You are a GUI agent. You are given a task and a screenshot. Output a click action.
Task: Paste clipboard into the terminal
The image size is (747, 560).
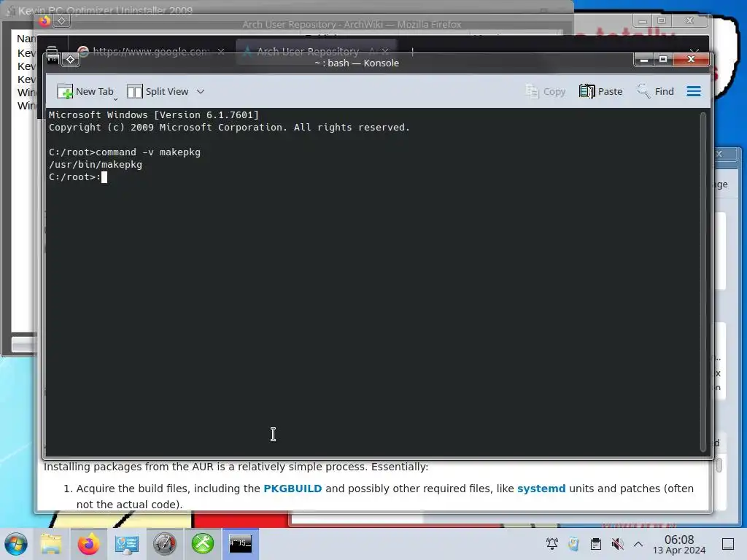point(601,91)
